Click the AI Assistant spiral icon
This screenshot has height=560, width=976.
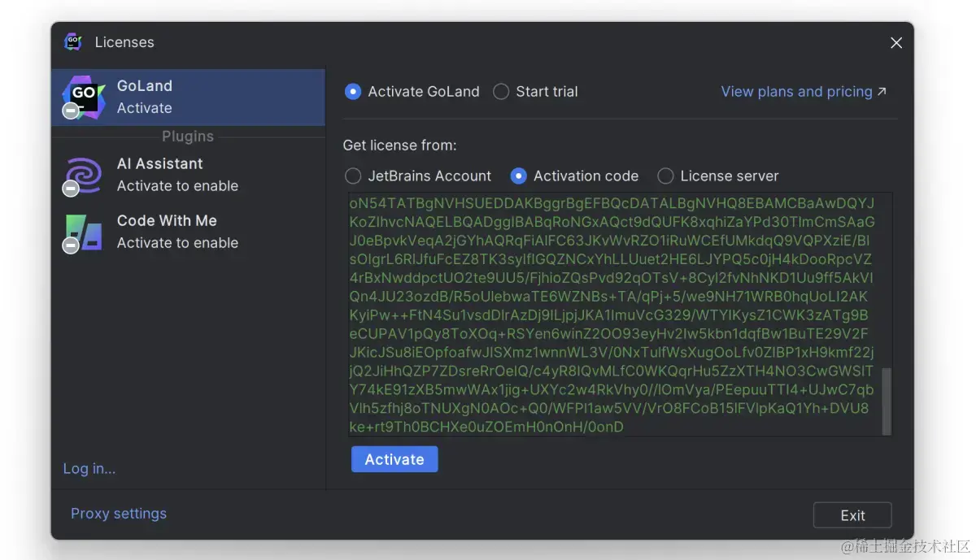coord(83,176)
